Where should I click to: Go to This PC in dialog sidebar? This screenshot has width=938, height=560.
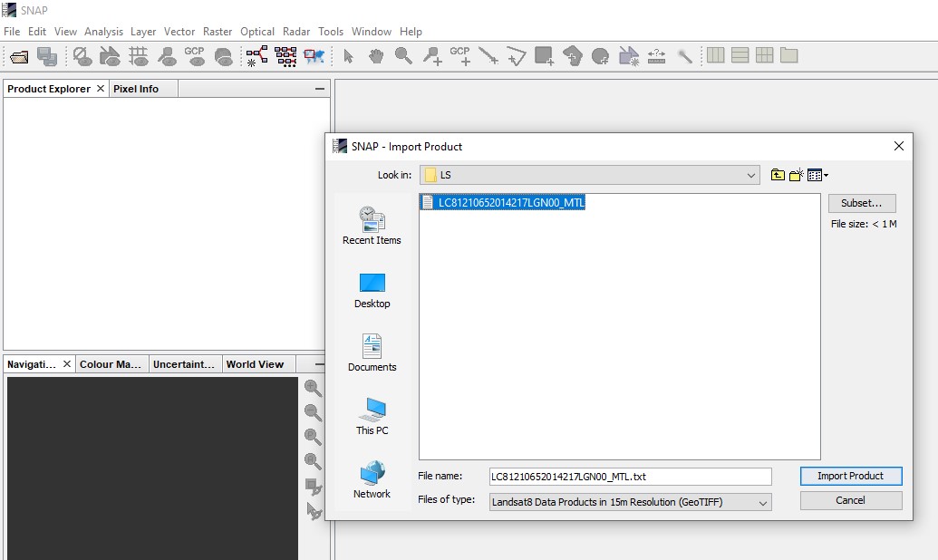click(372, 417)
